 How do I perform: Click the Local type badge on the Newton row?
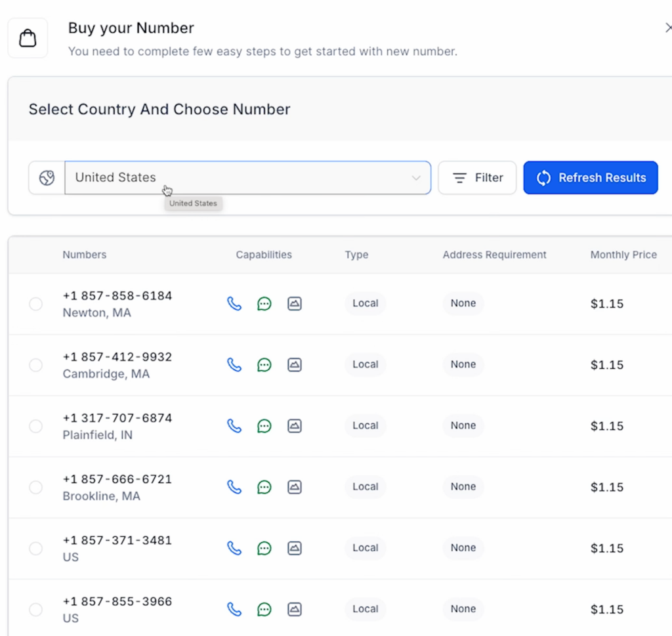(365, 303)
